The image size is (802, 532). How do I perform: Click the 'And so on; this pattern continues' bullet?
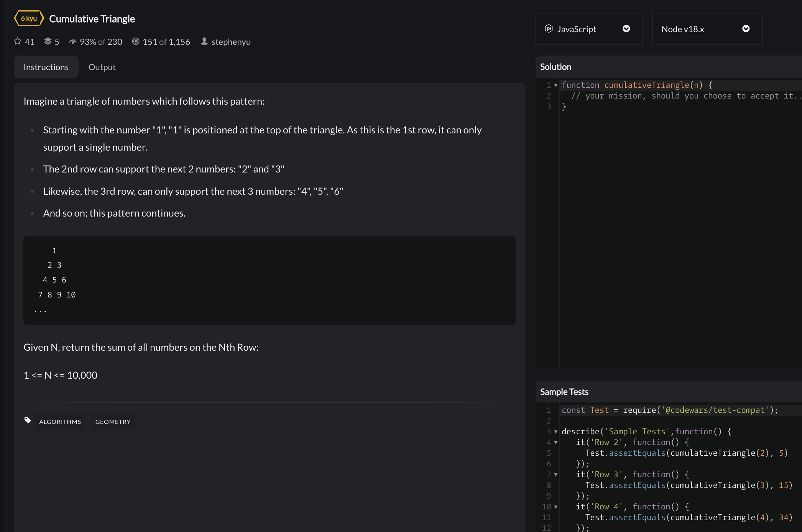[114, 213]
